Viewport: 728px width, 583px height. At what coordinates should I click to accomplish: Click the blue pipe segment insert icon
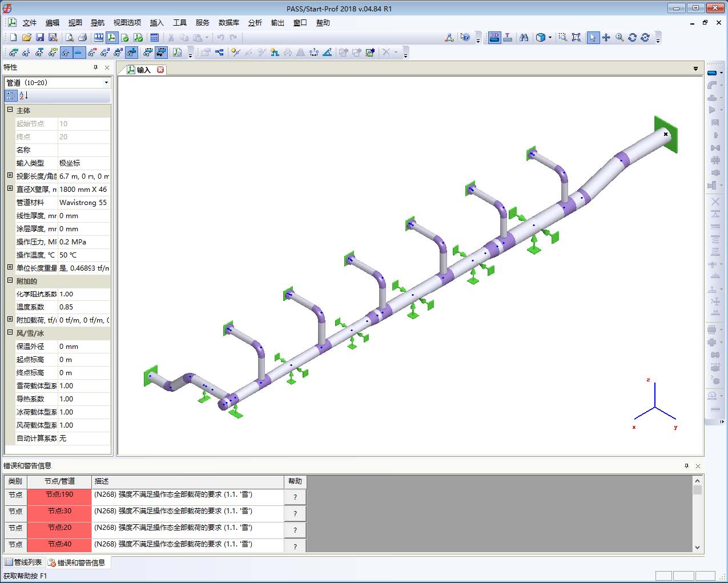click(712, 73)
